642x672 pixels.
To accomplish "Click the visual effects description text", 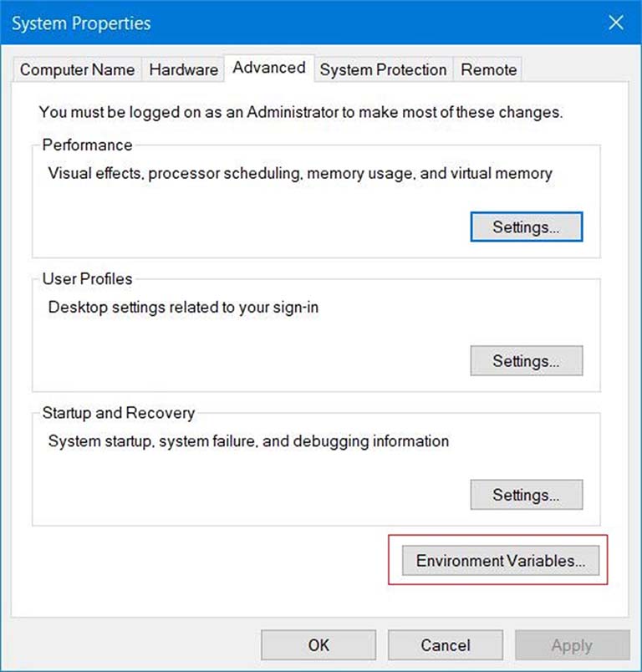I will [x=300, y=174].
